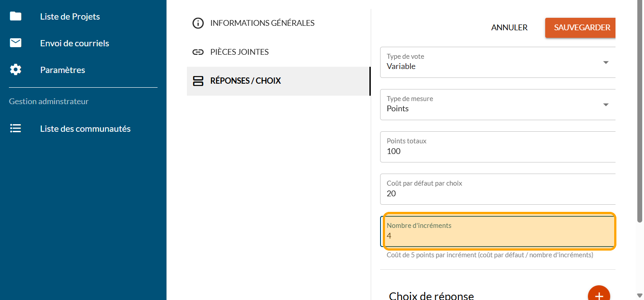Image resolution: width=644 pixels, height=300 pixels.
Task: Click the envelope icon for Envoi de courriels
Action: pyautogui.click(x=16, y=43)
